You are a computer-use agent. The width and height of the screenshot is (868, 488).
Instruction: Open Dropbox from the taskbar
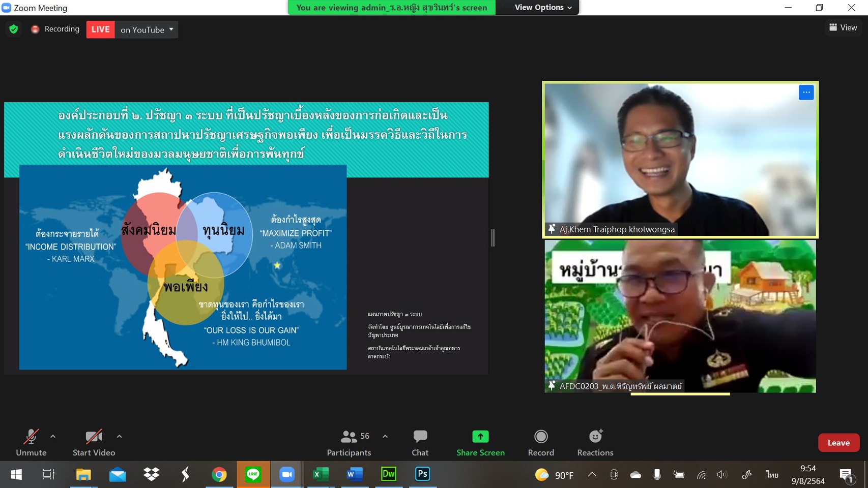click(152, 474)
